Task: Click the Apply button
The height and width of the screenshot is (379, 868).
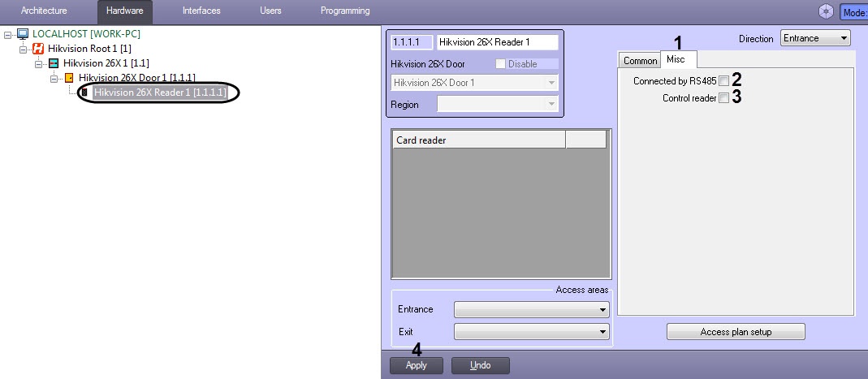Action: tap(417, 365)
